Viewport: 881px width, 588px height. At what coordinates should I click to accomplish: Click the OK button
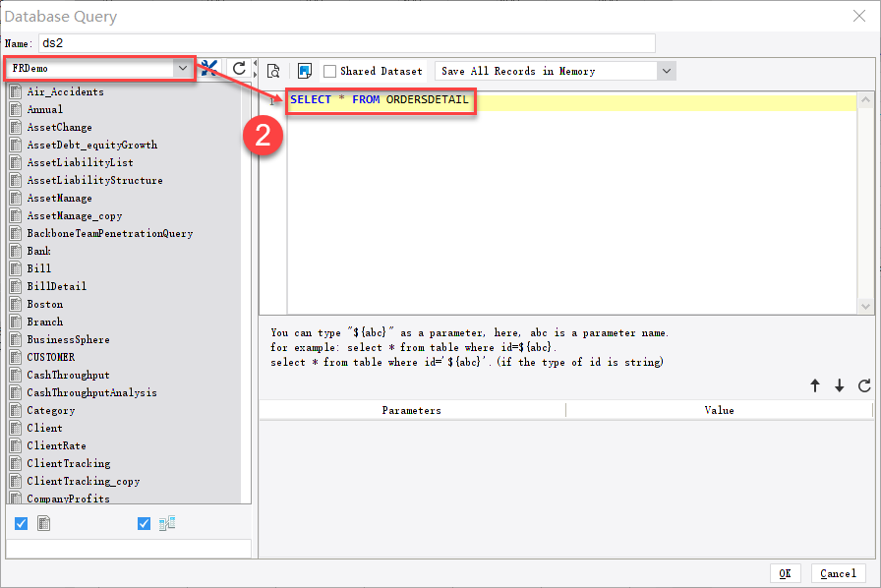(x=786, y=573)
